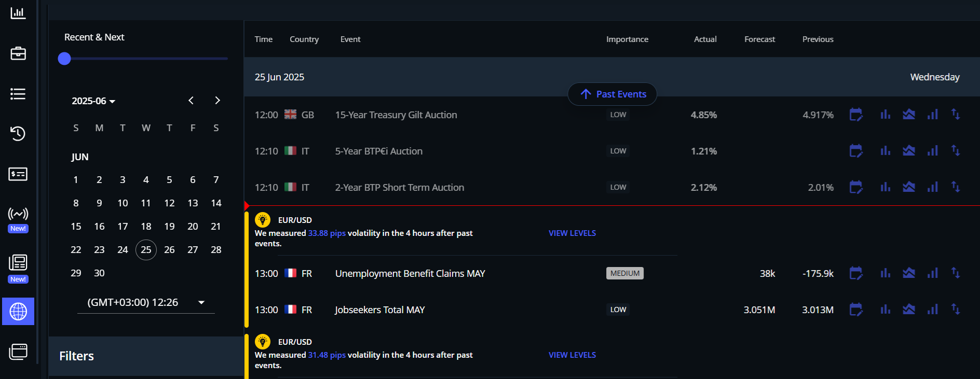Open the news page sidebar icon

coord(18,268)
